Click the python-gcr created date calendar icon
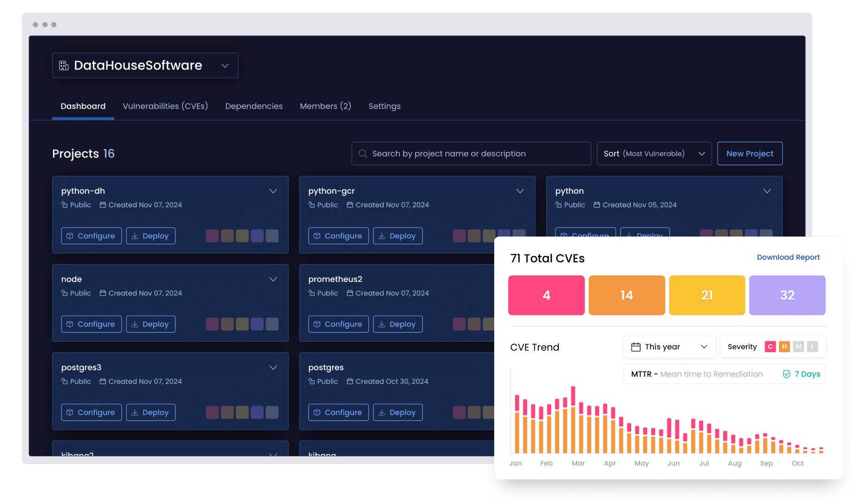 (350, 205)
